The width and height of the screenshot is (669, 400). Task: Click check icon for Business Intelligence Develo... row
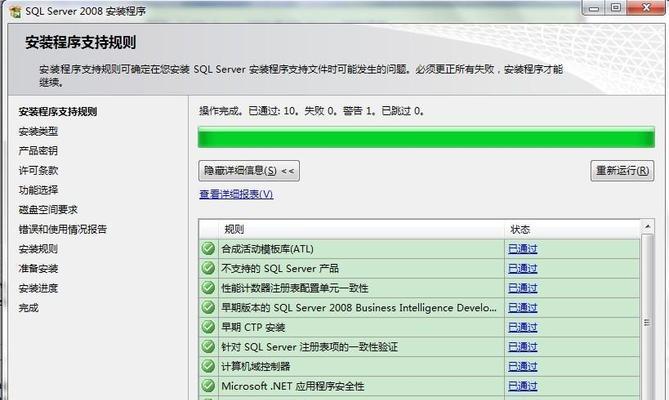click(x=208, y=307)
